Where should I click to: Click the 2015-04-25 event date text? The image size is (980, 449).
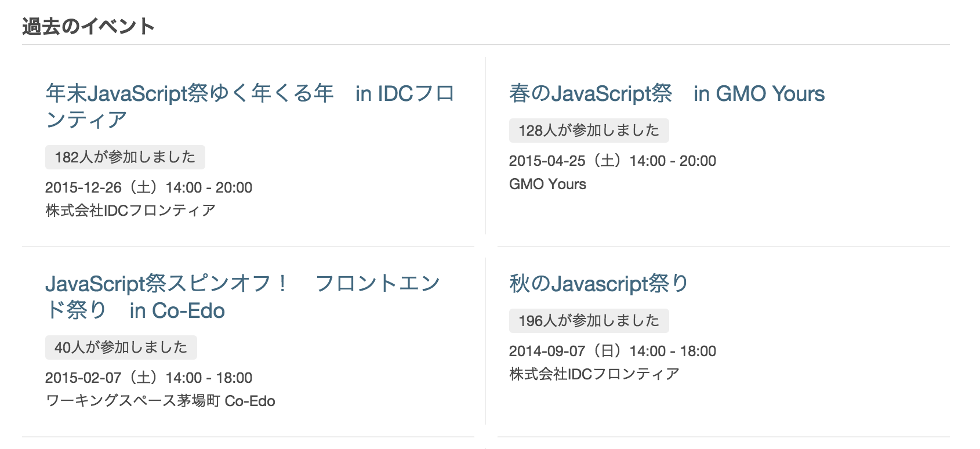612,161
